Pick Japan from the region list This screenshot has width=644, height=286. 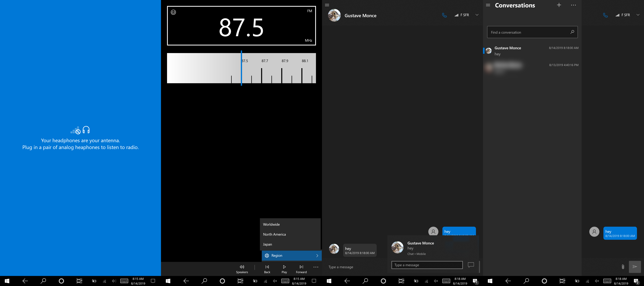(x=267, y=244)
